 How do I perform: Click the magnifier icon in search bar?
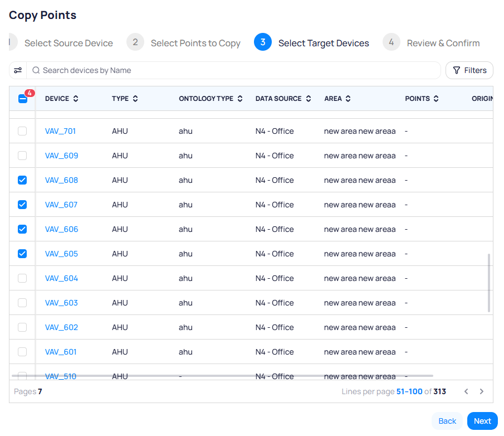click(36, 70)
